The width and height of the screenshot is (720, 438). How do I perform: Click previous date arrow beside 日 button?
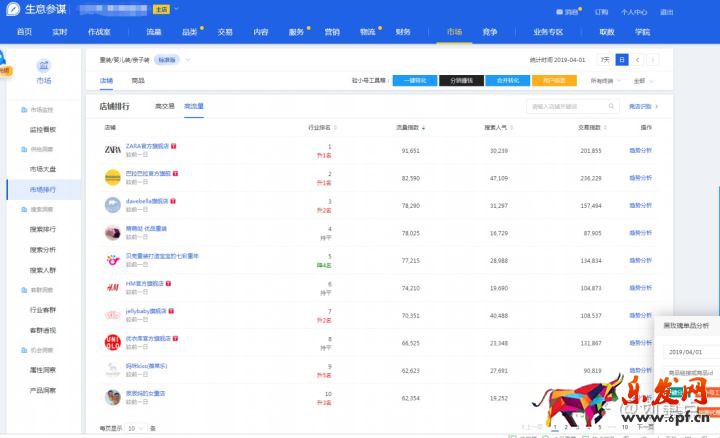pos(637,60)
